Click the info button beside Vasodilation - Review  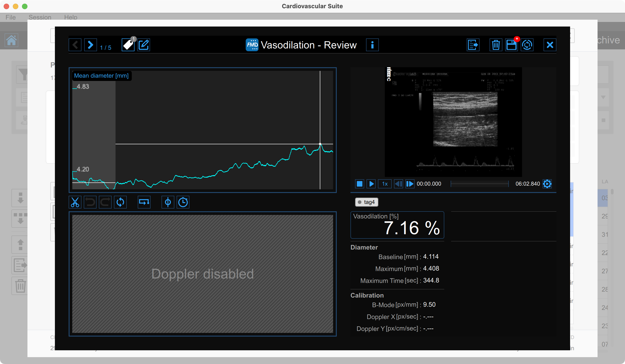pyautogui.click(x=372, y=45)
